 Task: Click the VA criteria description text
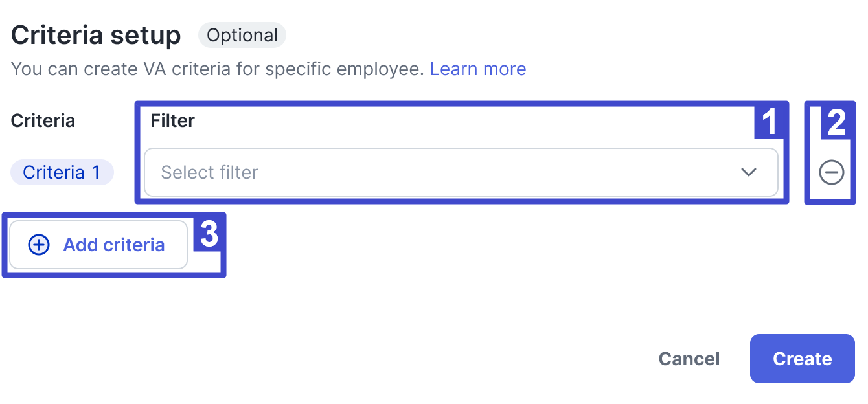[x=218, y=69]
